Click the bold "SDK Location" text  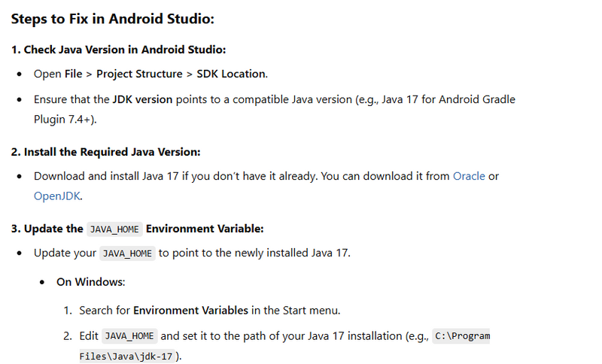click(x=231, y=74)
